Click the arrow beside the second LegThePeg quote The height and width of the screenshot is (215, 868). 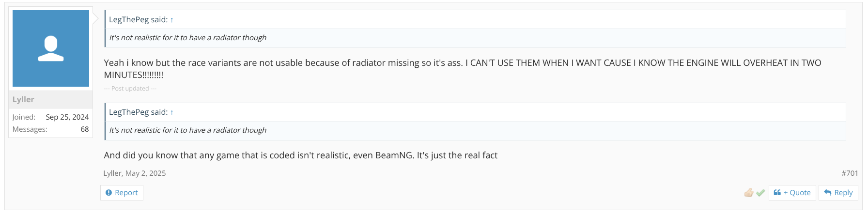coord(171,112)
